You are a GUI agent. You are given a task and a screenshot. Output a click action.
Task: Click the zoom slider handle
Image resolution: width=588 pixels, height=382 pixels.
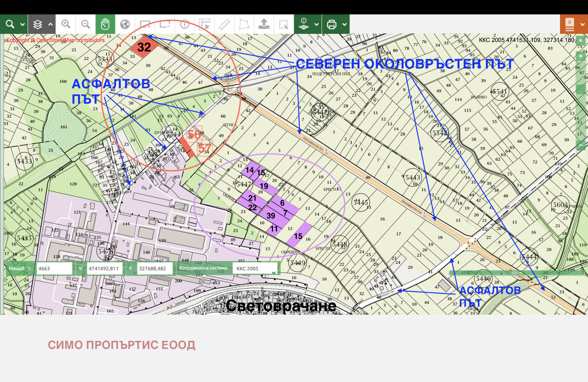coord(581,89)
